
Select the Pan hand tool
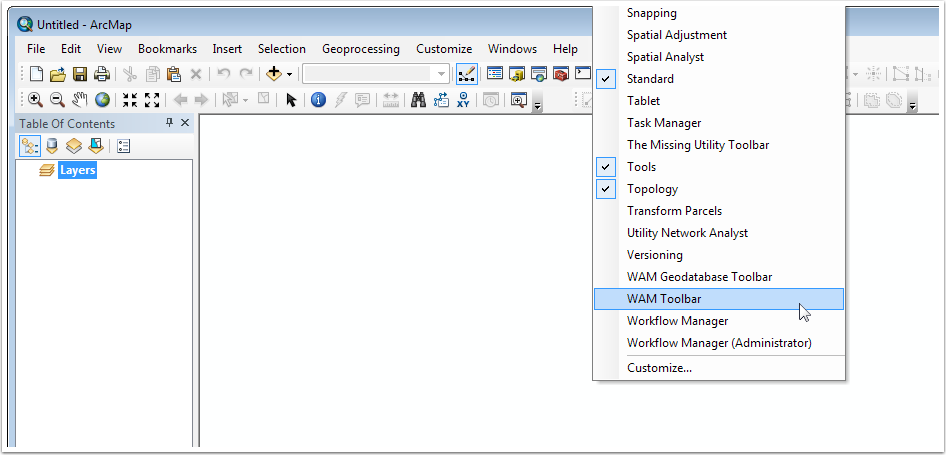point(80,100)
